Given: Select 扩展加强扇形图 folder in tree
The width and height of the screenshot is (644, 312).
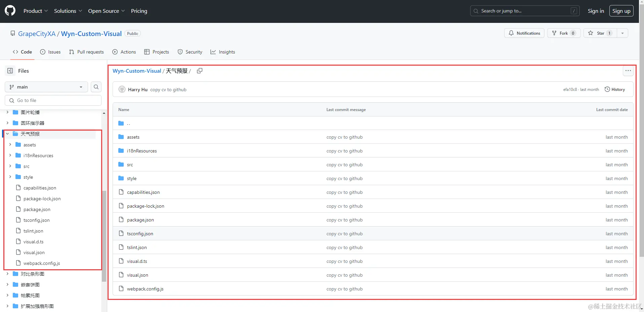Looking at the screenshot, I should click(37, 306).
